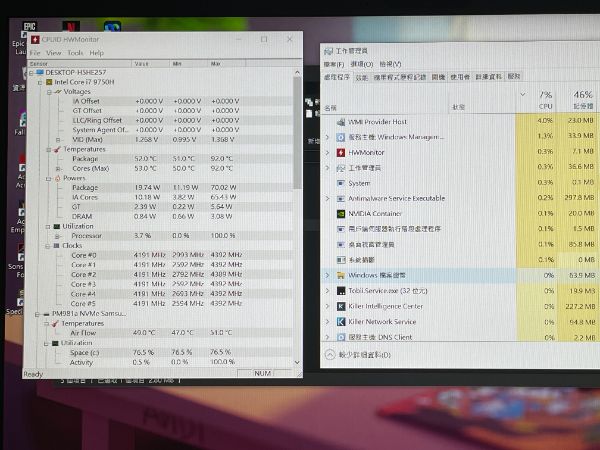Click the HWMonitor title bar app icon

35,40
